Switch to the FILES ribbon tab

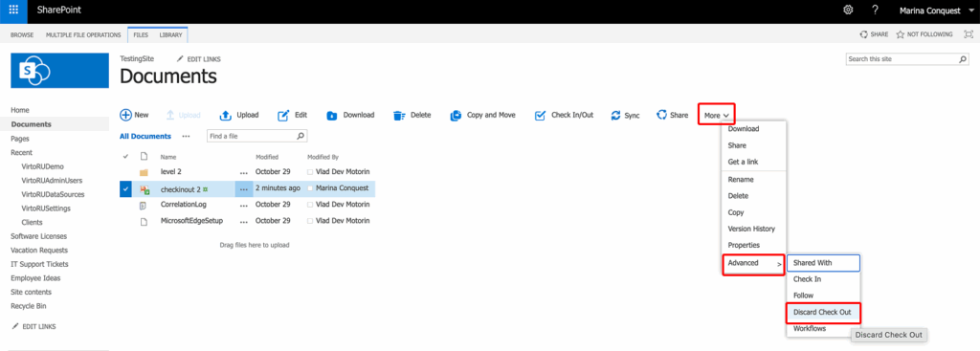(141, 35)
